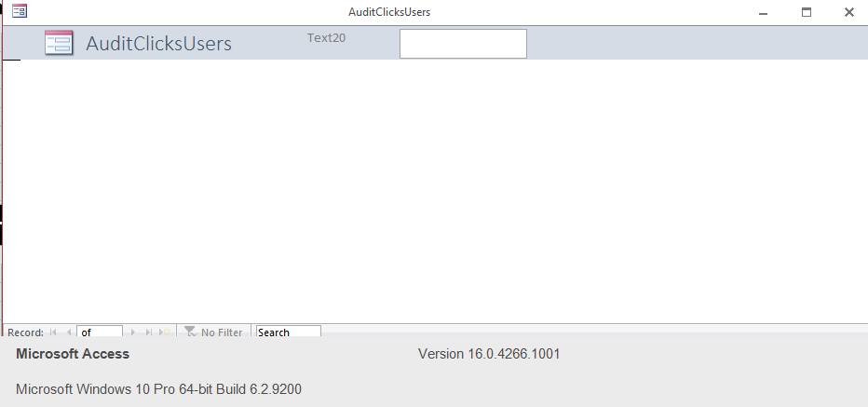Click the Version 16.0.4266.1001 text
The height and width of the screenshot is (407, 868).
489,354
